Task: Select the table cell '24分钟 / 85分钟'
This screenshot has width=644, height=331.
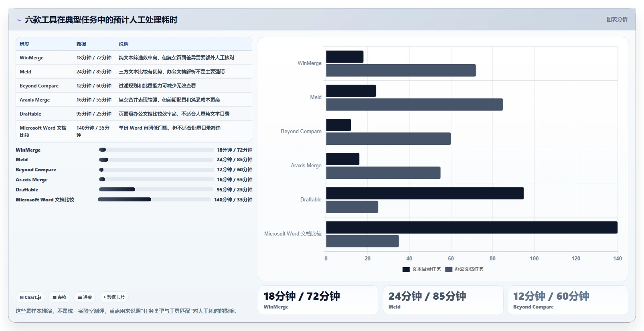Action: 94,72
